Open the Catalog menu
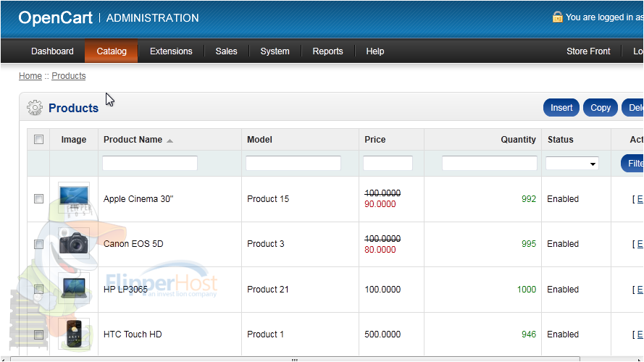The width and height of the screenshot is (644, 362). coord(112,51)
